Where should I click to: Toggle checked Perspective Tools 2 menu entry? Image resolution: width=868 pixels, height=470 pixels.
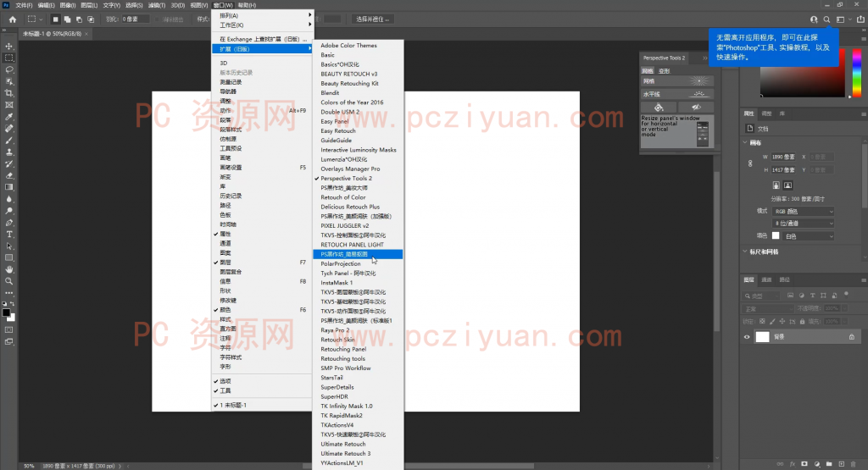coord(358,178)
